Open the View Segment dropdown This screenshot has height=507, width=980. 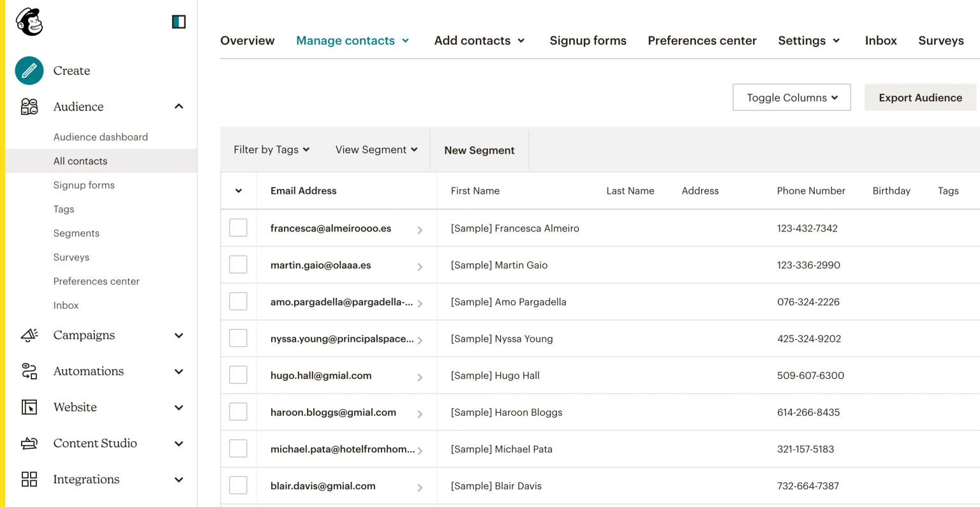(376, 149)
